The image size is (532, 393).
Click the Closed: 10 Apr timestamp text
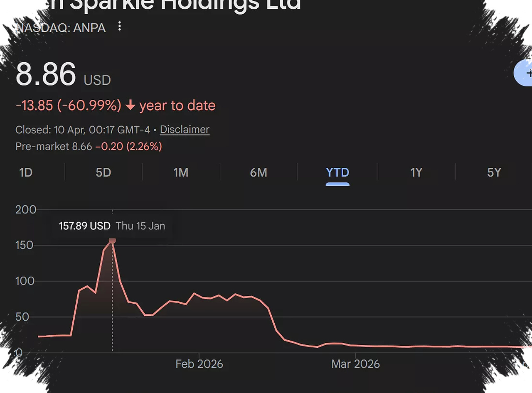click(83, 130)
